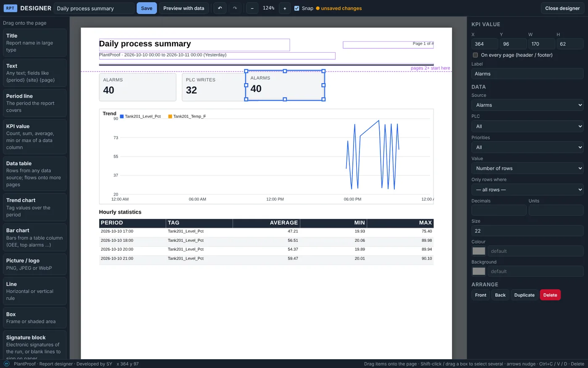
Task: Click the round SY logo in status bar
Action: pyautogui.click(x=7, y=364)
